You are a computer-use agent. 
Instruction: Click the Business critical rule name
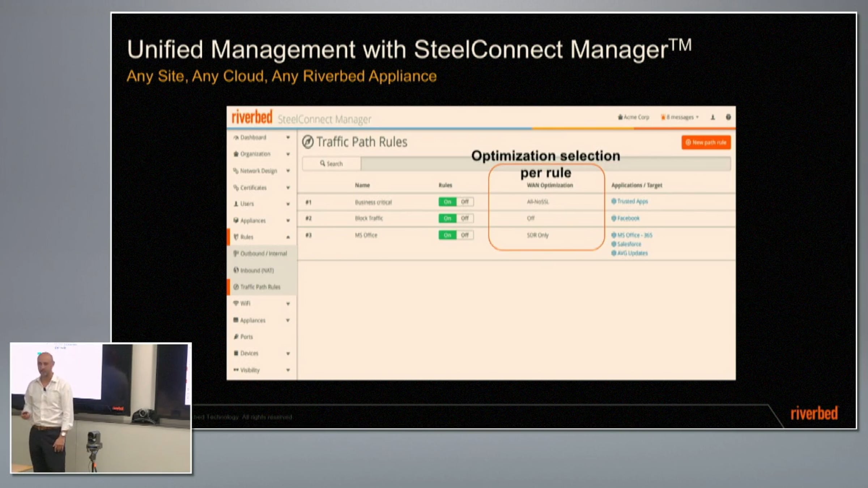(373, 202)
